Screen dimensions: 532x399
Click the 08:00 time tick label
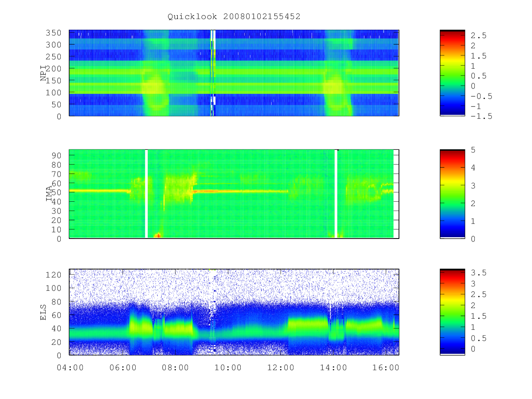(x=176, y=368)
